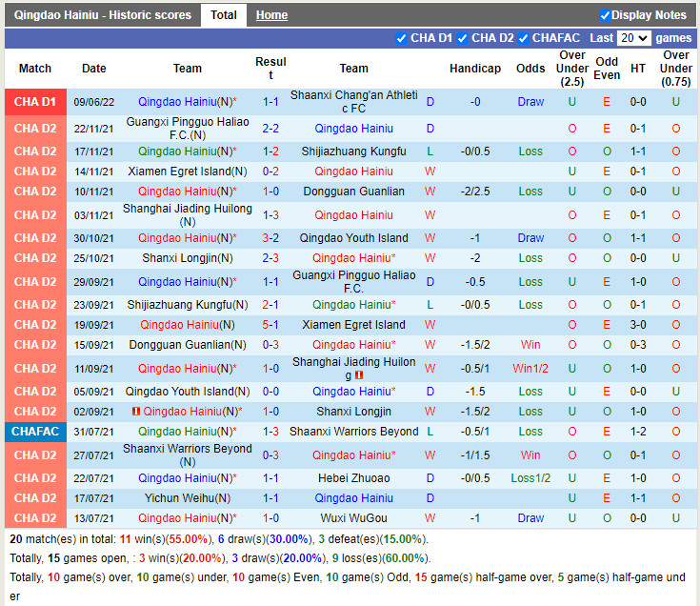This screenshot has width=700, height=606.
Task: Click the Over Under (2.5) column header
Action: click(572, 69)
